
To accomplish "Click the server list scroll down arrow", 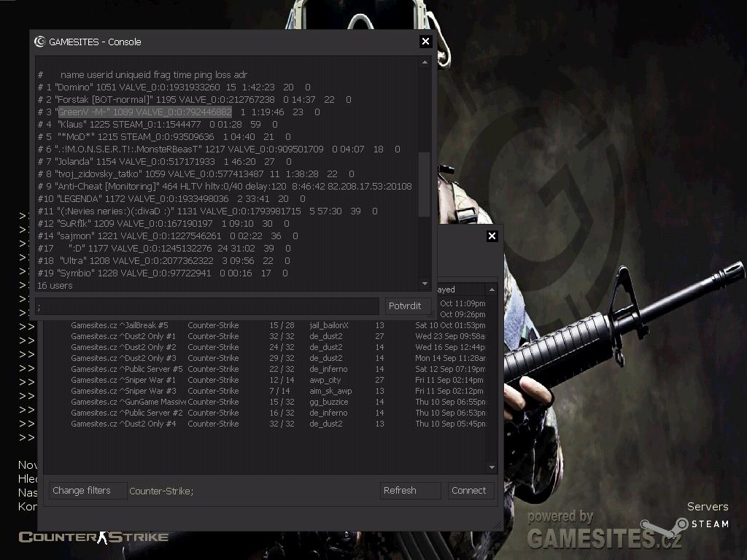I will [492, 467].
